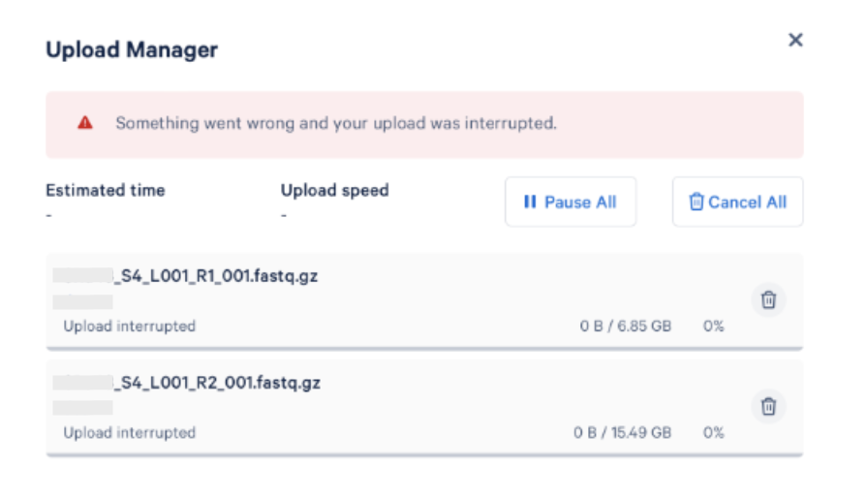
Task: Click the 0 B / 6.85 GB size label
Action: [626, 326]
